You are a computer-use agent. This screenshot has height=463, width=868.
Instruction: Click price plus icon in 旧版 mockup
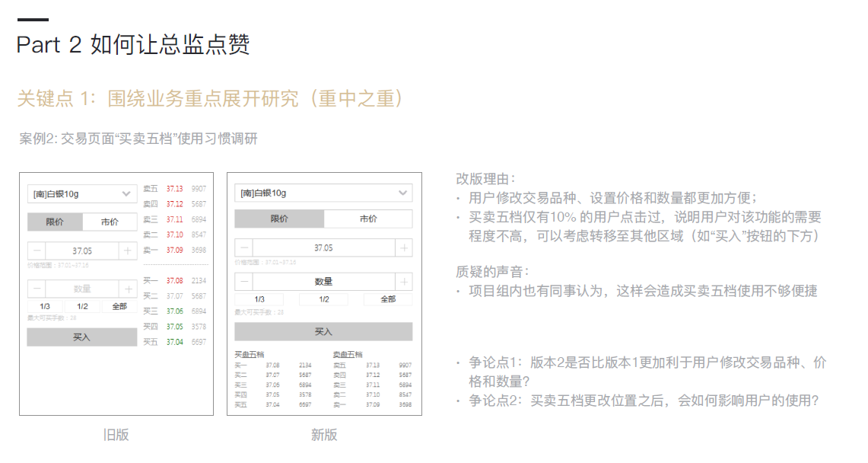pyautogui.click(x=128, y=251)
